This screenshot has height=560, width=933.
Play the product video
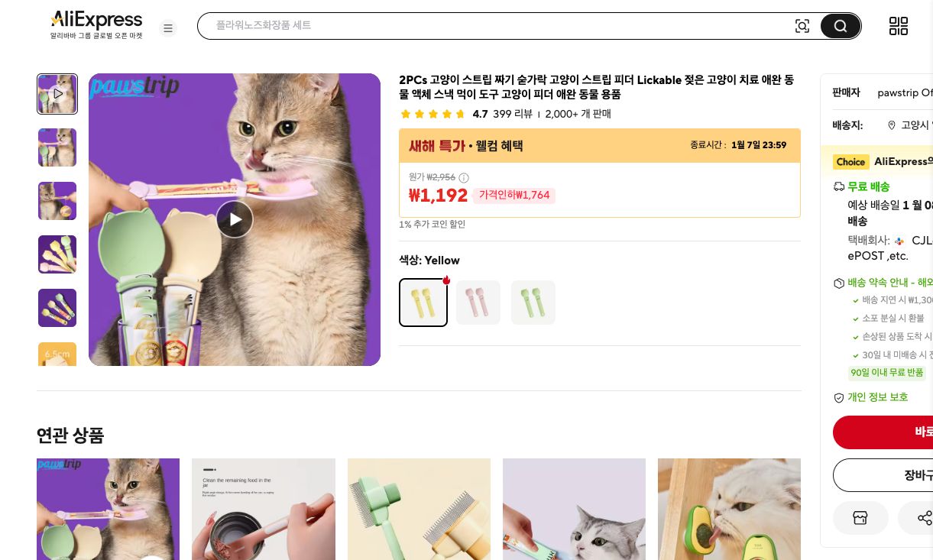coord(234,219)
